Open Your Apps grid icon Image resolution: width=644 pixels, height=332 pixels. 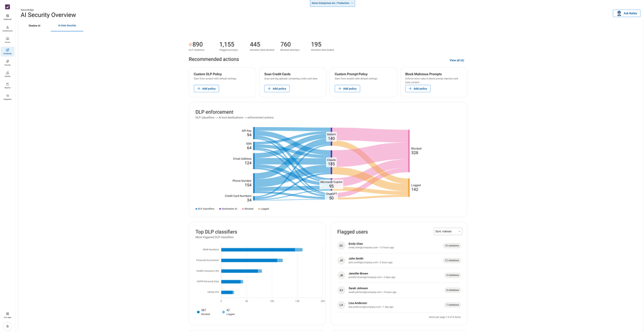click(x=8, y=315)
